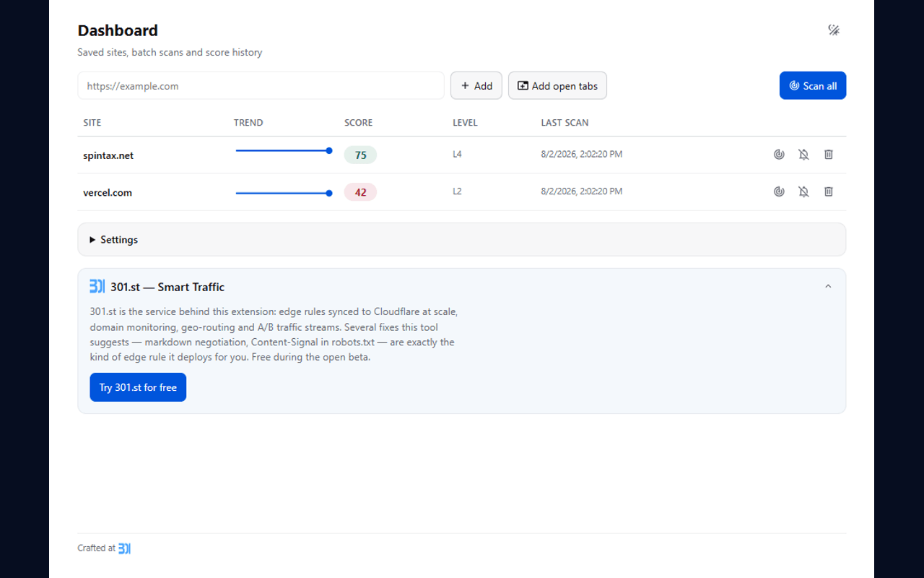Click the score 42 badge
The width and height of the screenshot is (924, 578).
(x=360, y=192)
